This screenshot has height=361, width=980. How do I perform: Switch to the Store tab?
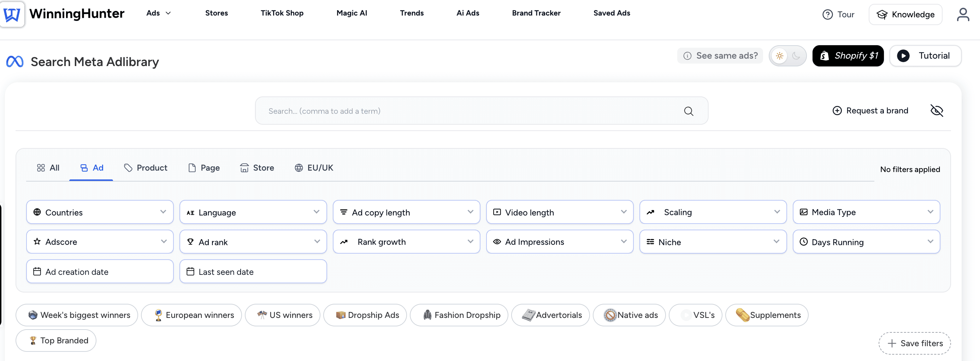pos(257,168)
